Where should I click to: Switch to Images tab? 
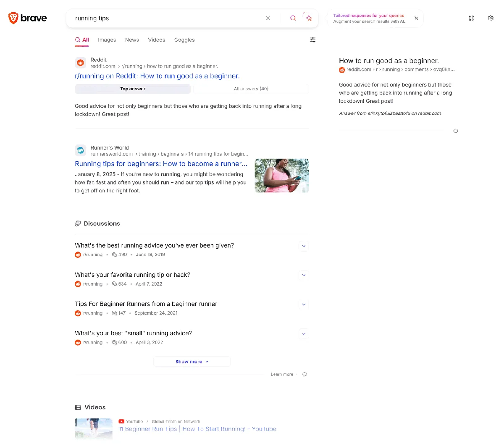(x=107, y=40)
